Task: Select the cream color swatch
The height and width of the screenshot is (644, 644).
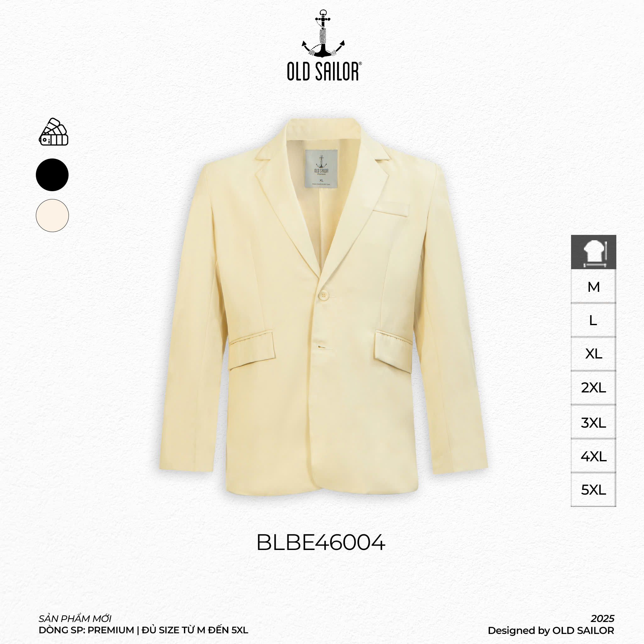Action: (x=52, y=216)
